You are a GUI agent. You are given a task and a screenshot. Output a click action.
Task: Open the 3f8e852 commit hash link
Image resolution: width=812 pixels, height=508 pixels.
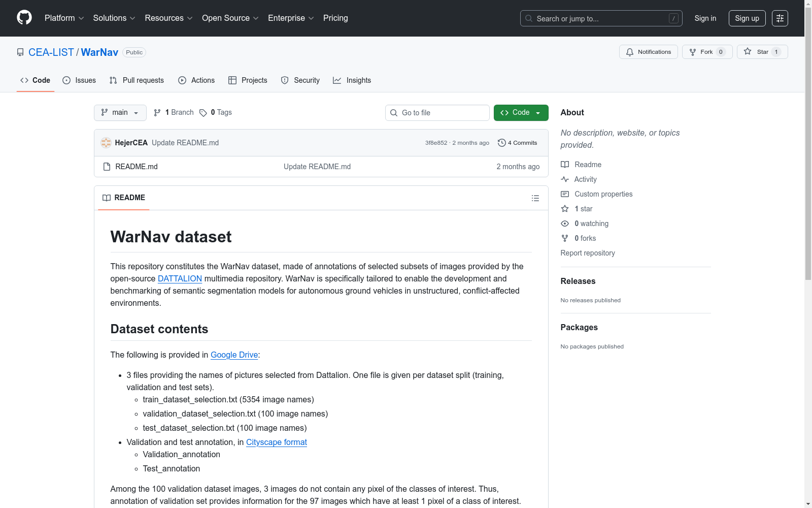point(436,143)
